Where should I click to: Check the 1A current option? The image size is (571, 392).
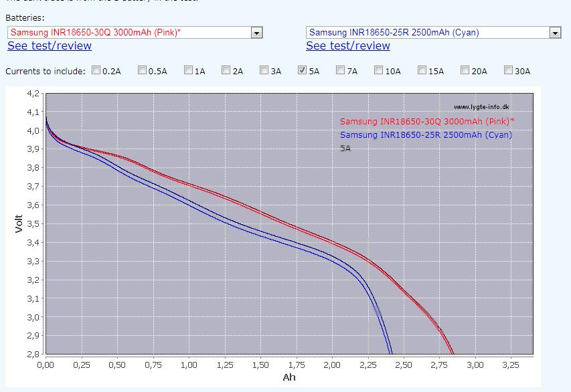pyautogui.click(x=189, y=70)
